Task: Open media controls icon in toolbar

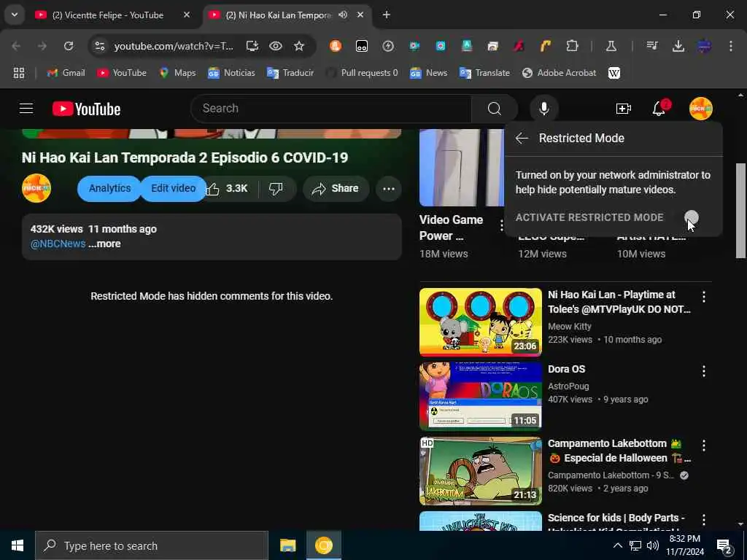Action: pyautogui.click(x=652, y=46)
